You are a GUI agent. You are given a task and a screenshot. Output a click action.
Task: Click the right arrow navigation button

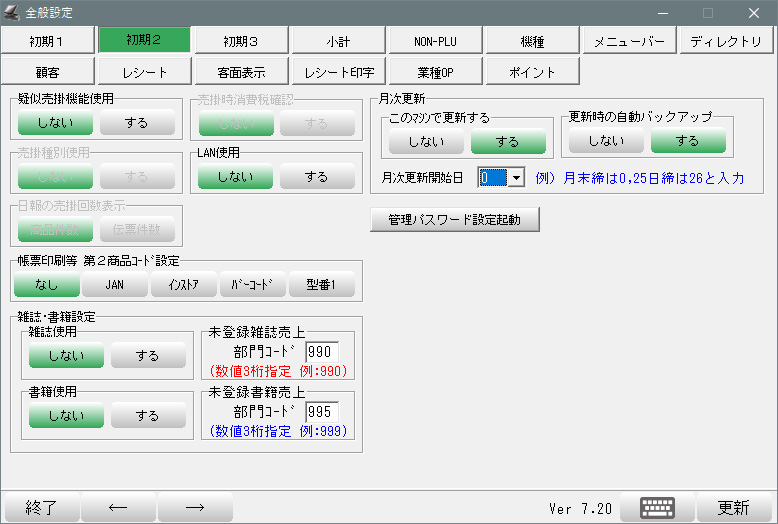(x=195, y=507)
